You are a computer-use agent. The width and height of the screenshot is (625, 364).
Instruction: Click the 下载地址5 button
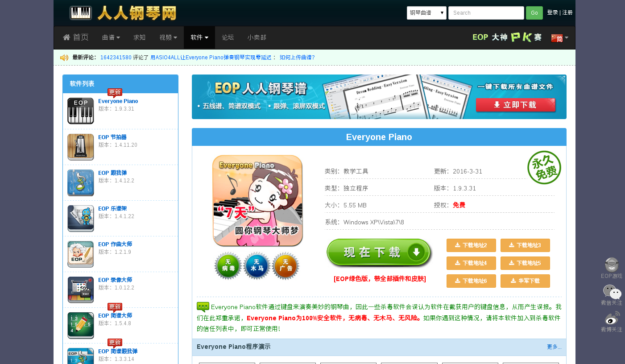click(525, 263)
